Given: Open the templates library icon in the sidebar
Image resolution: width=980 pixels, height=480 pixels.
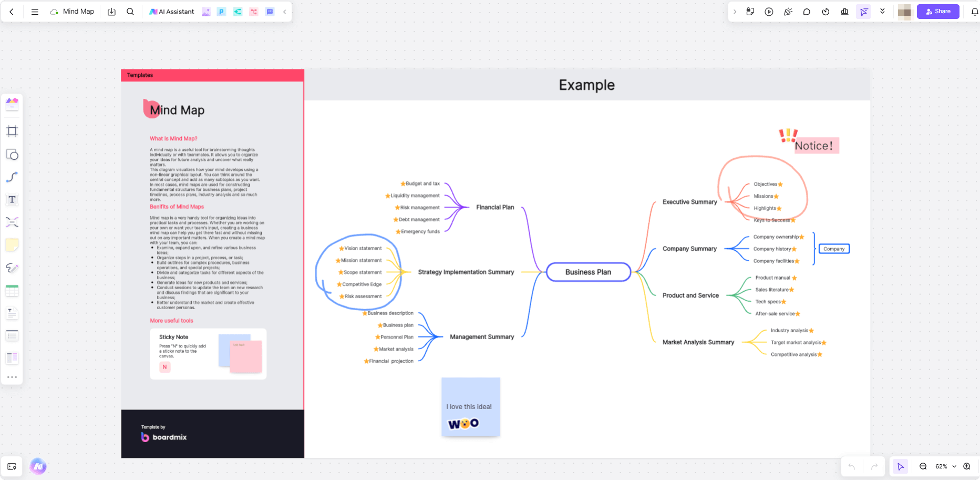Looking at the screenshot, I should click(x=12, y=104).
